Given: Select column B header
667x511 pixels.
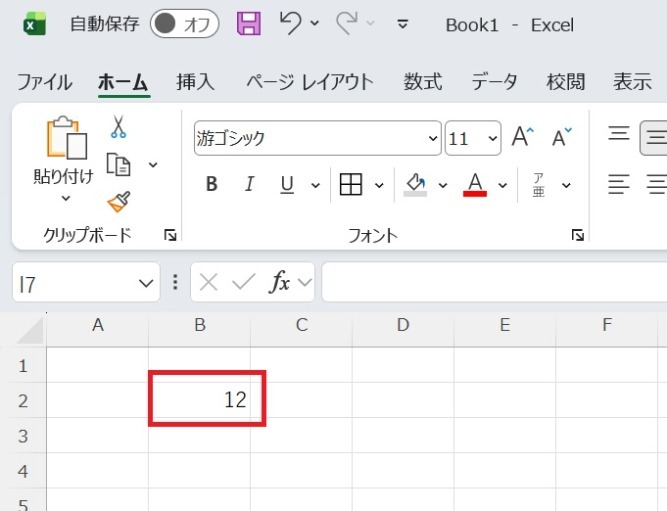Looking at the screenshot, I should coord(200,325).
